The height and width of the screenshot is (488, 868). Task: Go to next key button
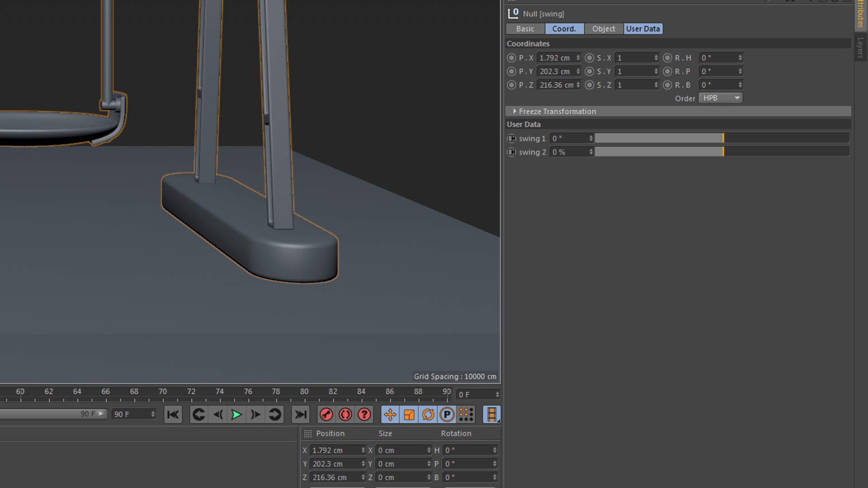coord(274,414)
